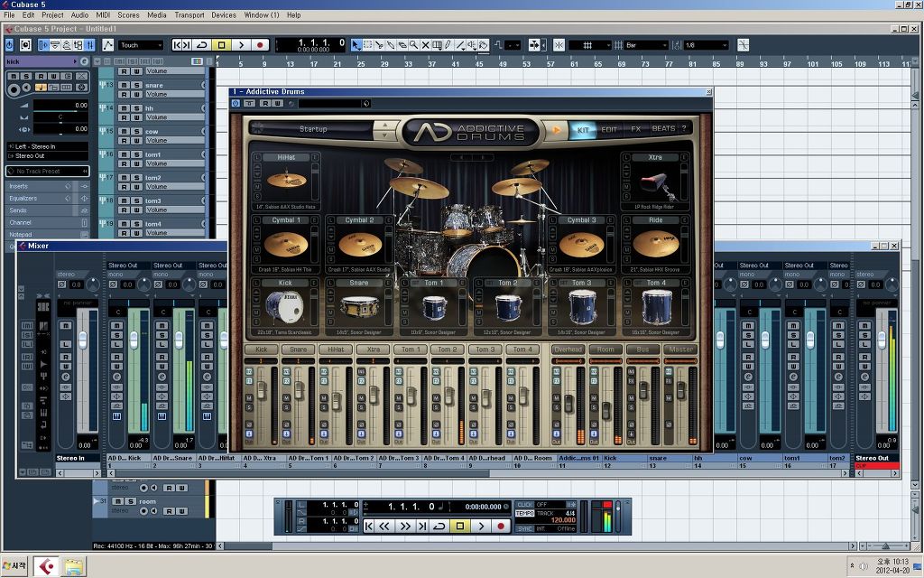
Task: Open the Mixer button in the toolbar
Action: click(x=89, y=45)
